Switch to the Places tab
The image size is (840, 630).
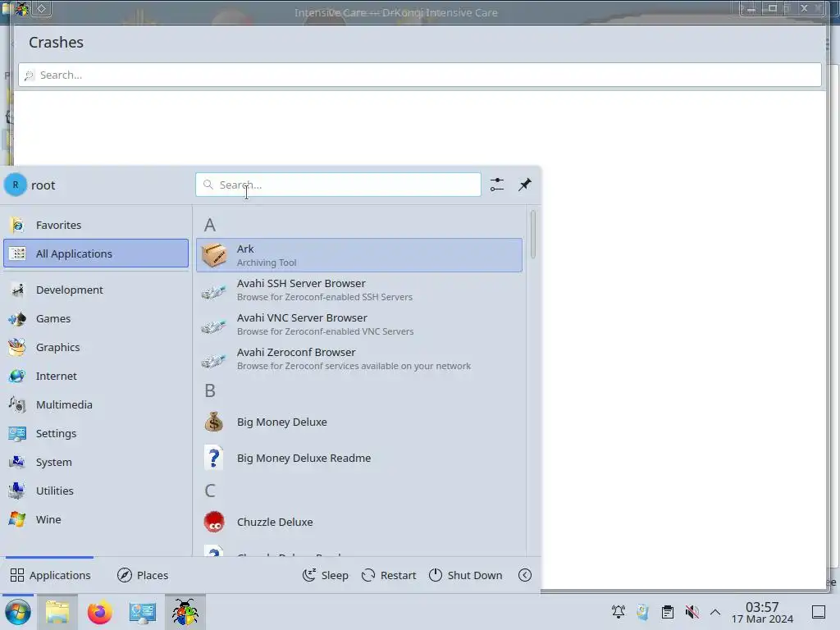pos(143,575)
